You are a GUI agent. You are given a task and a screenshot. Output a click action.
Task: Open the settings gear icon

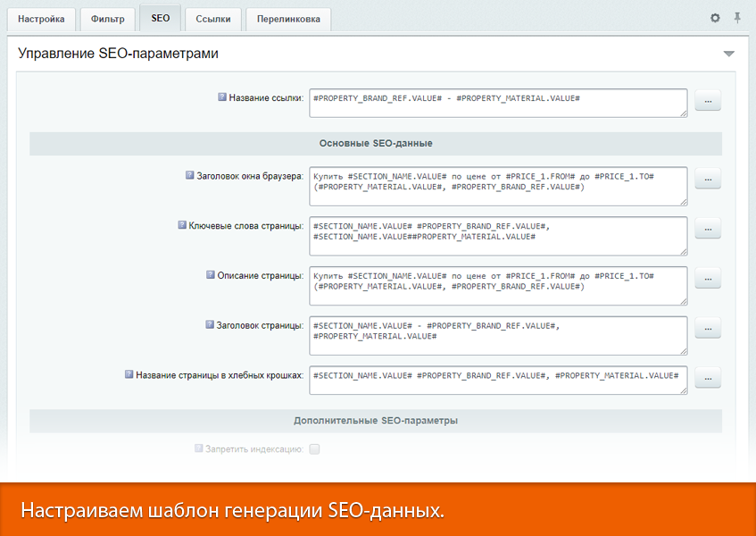[x=714, y=17]
